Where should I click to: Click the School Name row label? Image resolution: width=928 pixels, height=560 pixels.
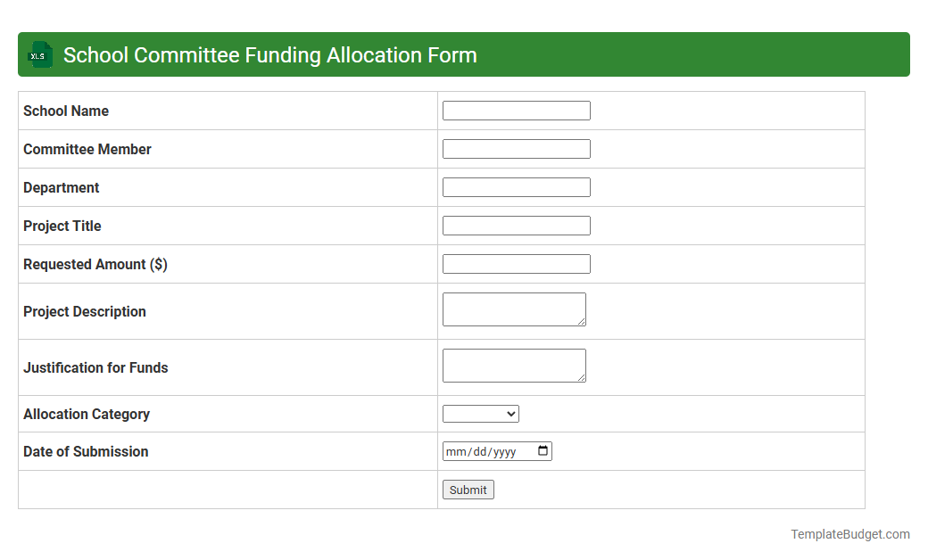65,111
